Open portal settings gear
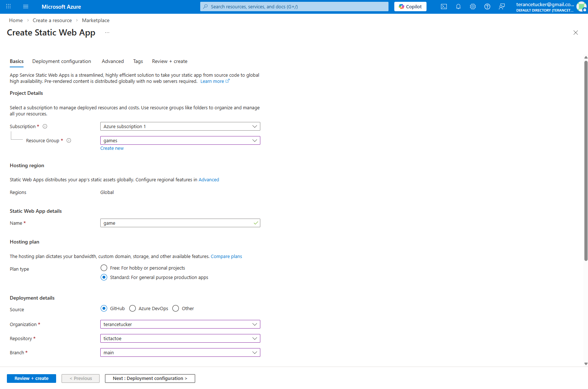This screenshot has width=588, height=389. (473, 7)
